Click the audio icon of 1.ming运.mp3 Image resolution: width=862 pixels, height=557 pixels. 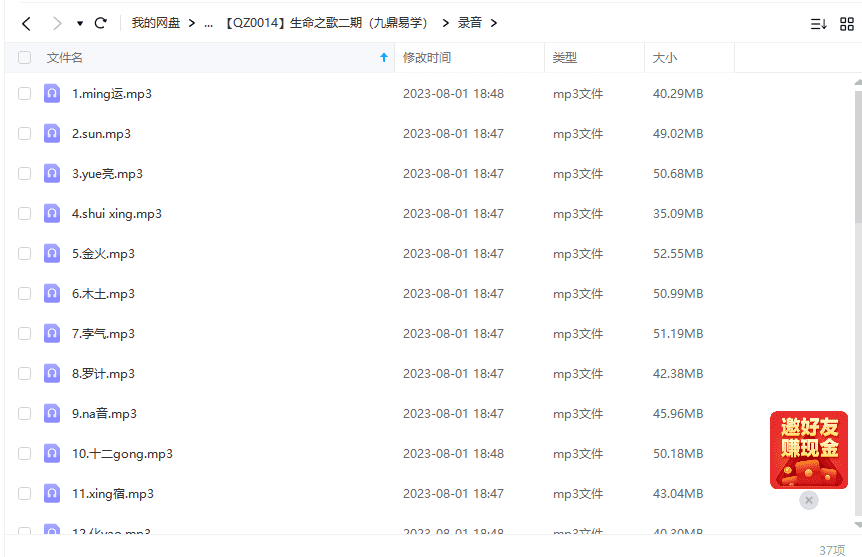point(52,93)
